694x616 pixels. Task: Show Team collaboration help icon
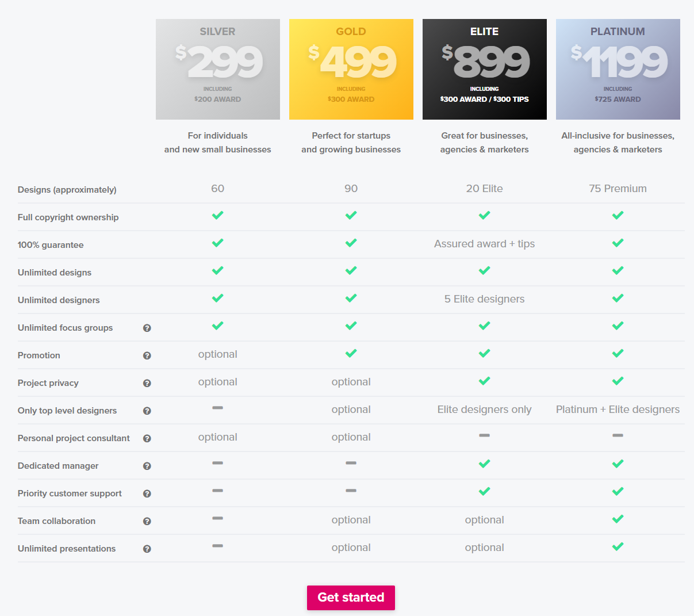tap(147, 521)
